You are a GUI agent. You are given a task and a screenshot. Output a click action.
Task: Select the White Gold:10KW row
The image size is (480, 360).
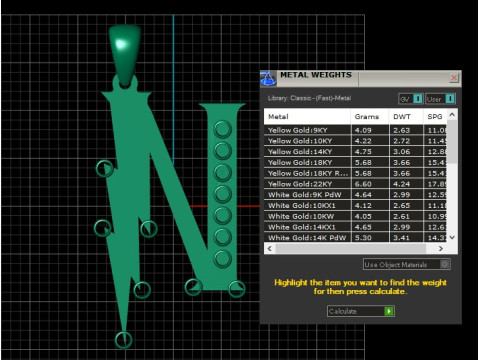tap(355, 216)
